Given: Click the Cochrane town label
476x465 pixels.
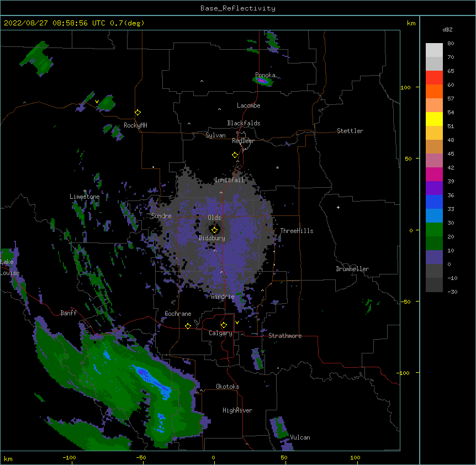Looking at the screenshot, I should [x=178, y=314].
